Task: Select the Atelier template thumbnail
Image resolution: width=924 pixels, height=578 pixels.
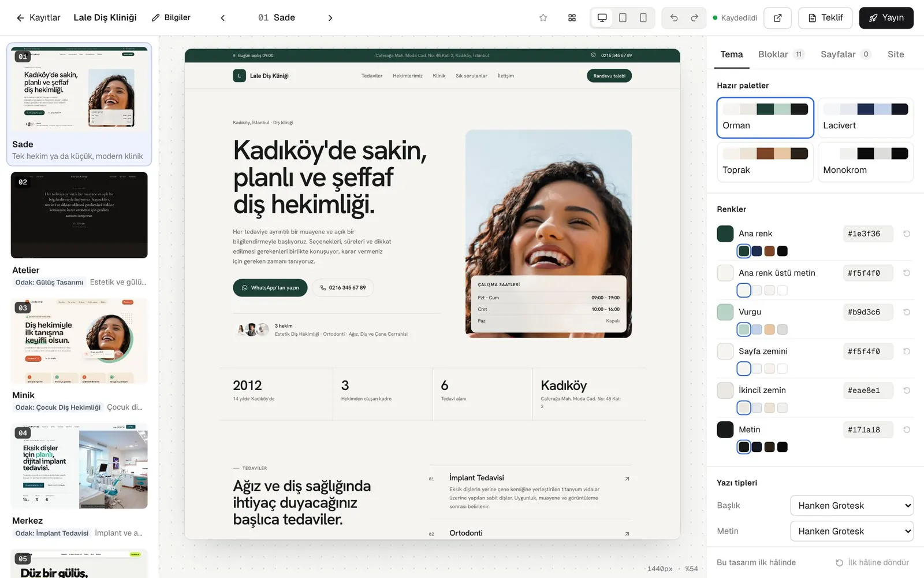Action: (x=79, y=215)
